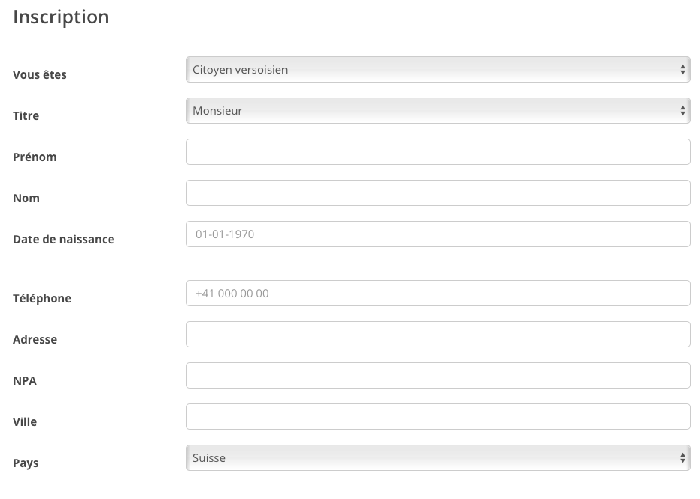Viewport: 700px width, 499px height.
Task: Focus the Prénom text field
Action: 438,152
